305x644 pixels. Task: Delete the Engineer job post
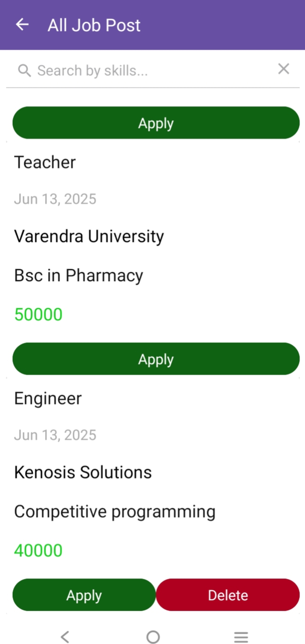228,595
